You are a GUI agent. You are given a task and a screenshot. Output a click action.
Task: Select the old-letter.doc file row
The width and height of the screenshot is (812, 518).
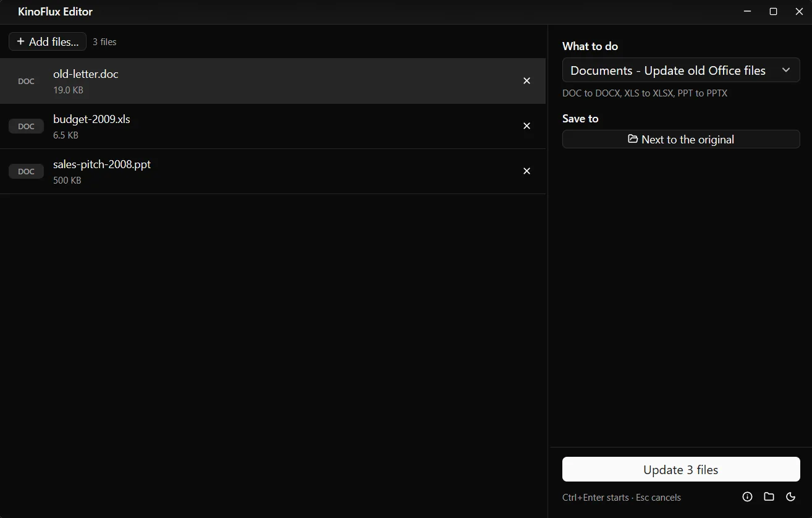coord(273,81)
